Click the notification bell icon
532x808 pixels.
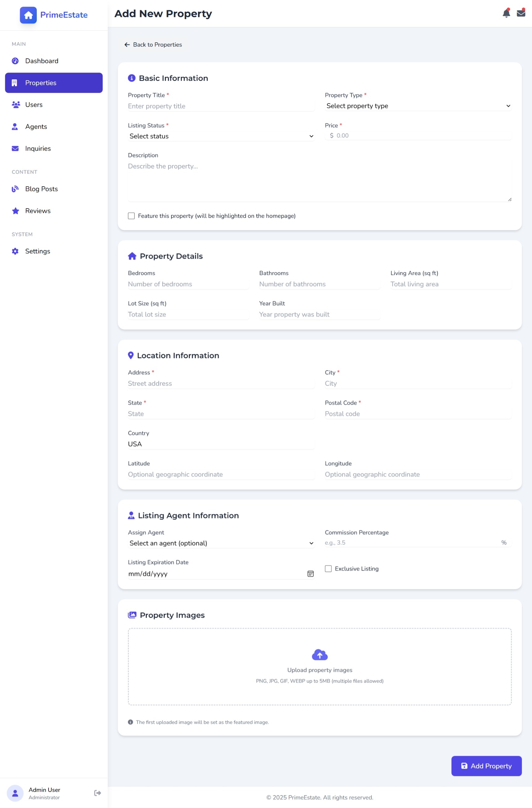point(506,13)
